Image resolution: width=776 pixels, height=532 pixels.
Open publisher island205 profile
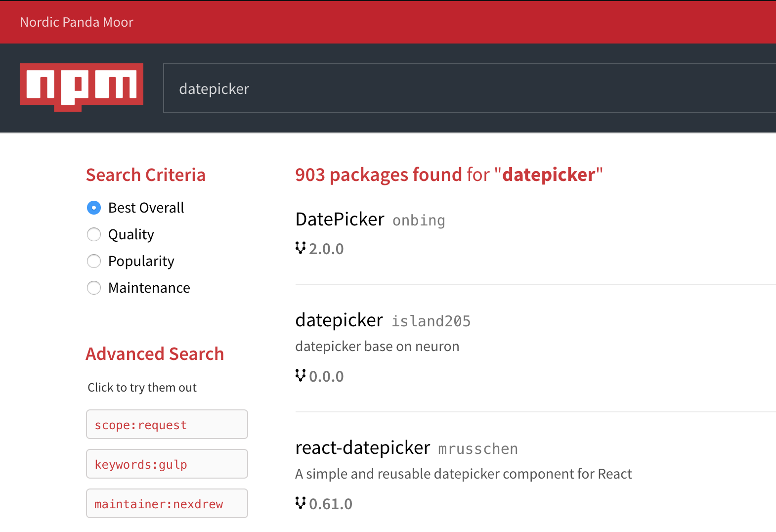point(431,321)
